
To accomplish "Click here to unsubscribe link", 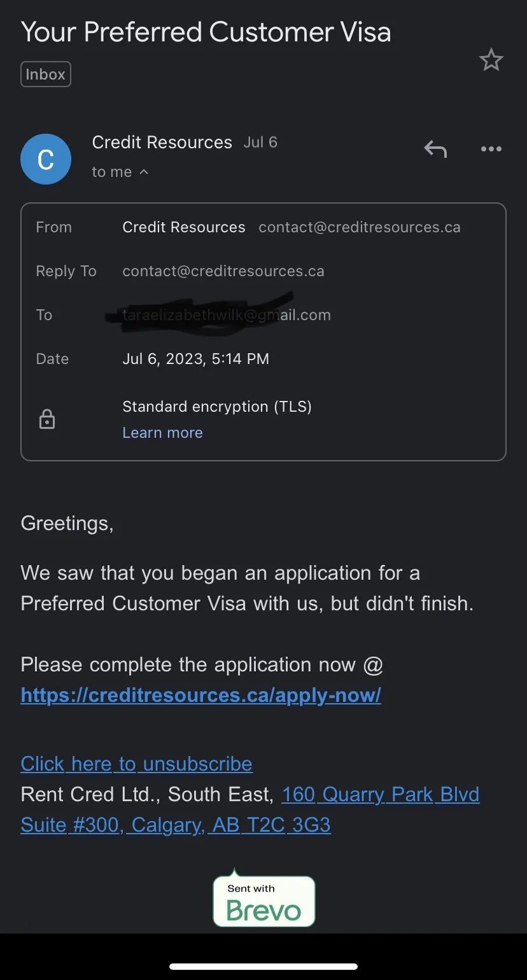I will [x=137, y=764].
